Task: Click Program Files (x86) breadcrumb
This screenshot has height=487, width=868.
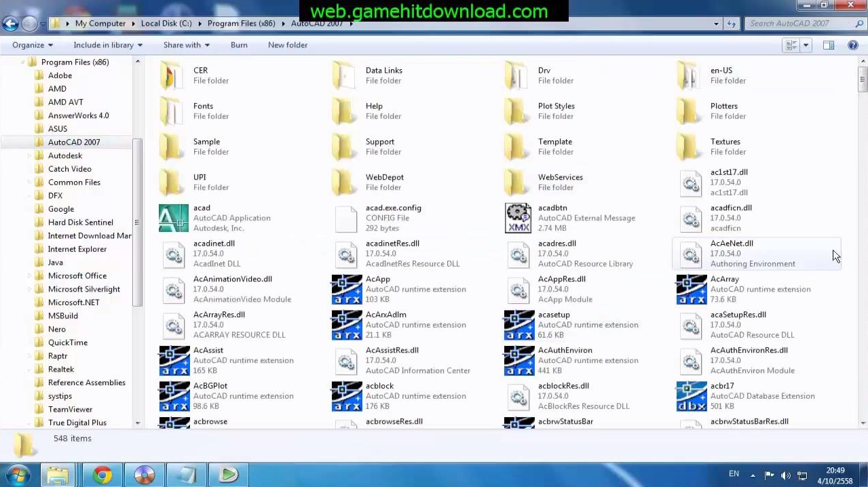Action: (242, 23)
